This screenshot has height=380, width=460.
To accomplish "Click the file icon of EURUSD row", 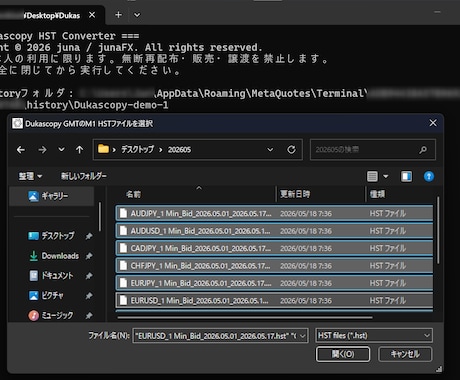I will coord(123,300).
